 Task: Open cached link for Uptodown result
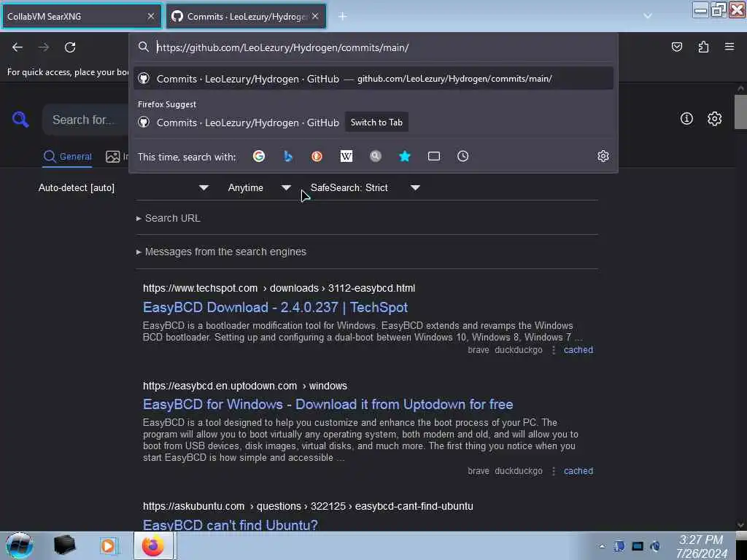578,471
